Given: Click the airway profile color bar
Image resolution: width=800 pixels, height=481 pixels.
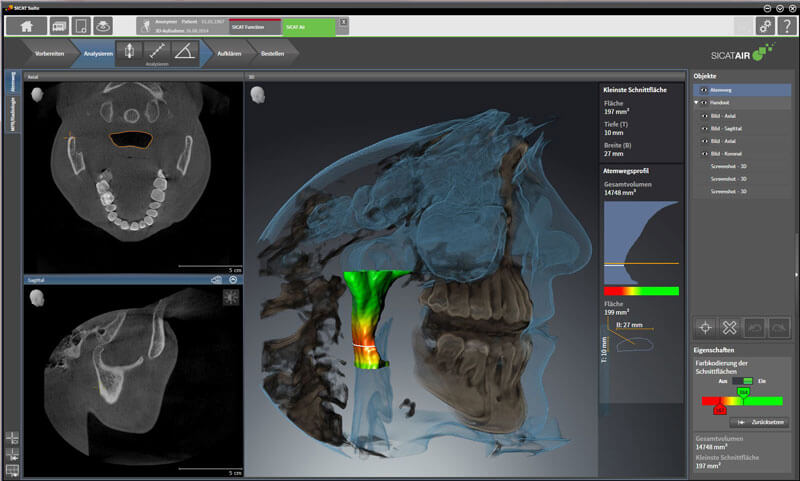Looking at the screenshot, I should tap(641, 291).
